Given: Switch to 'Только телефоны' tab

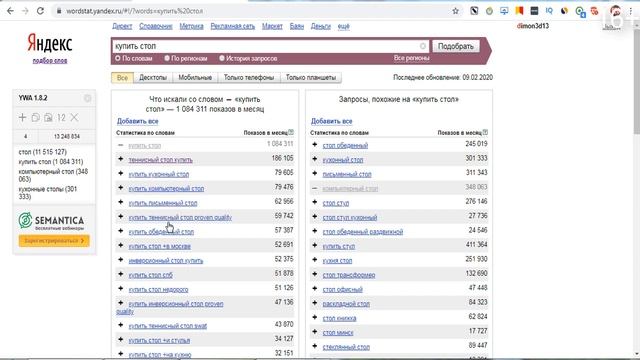Looking at the screenshot, I should click(249, 78).
